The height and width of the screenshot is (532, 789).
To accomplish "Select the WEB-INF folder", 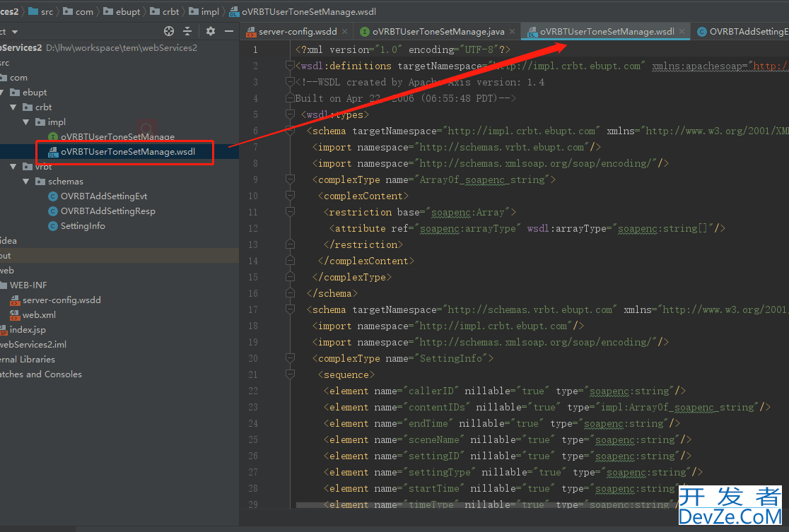I will (28, 285).
